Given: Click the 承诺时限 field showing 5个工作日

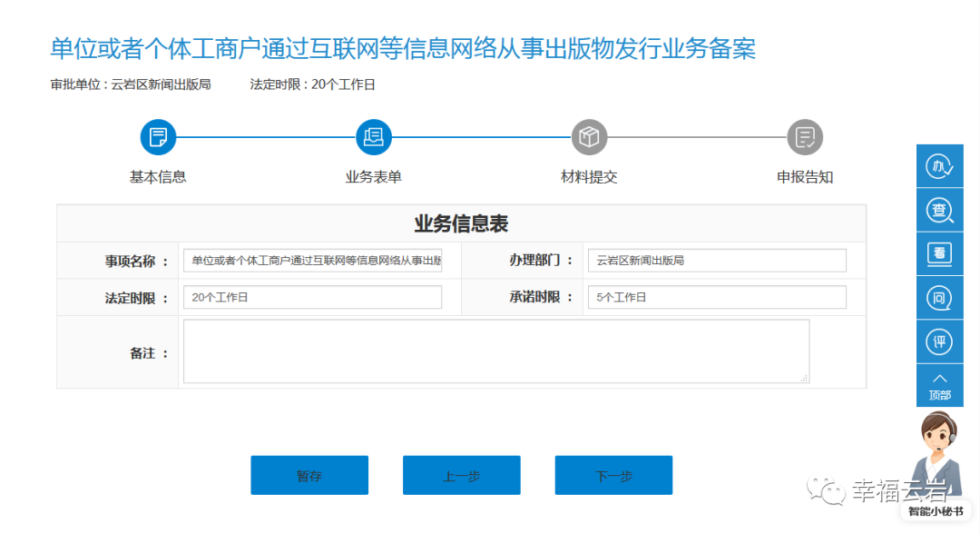Looking at the screenshot, I should [717, 297].
